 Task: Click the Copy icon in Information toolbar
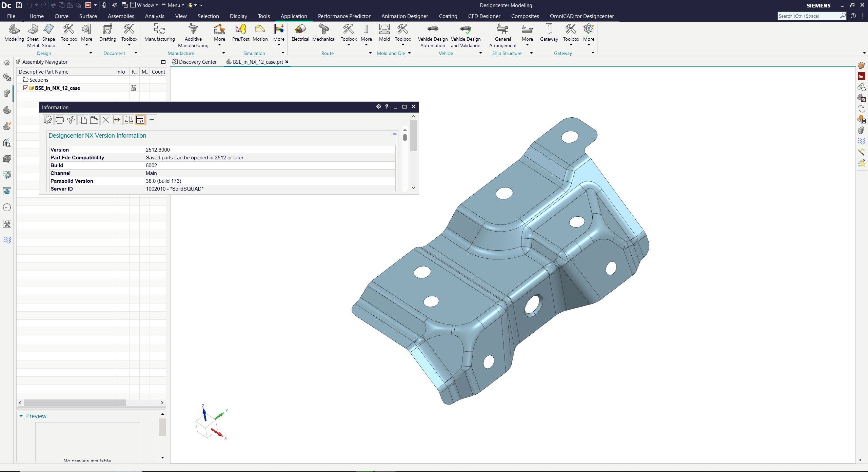pyautogui.click(x=82, y=120)
